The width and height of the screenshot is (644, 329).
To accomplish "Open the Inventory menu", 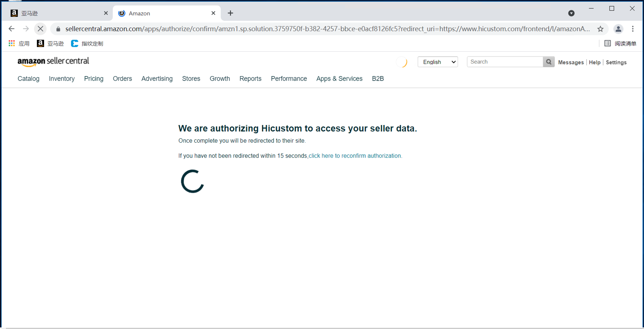I will point(62,79).
